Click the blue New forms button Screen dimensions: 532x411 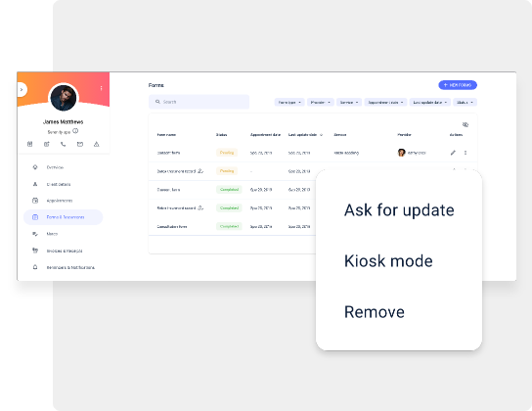458,85
